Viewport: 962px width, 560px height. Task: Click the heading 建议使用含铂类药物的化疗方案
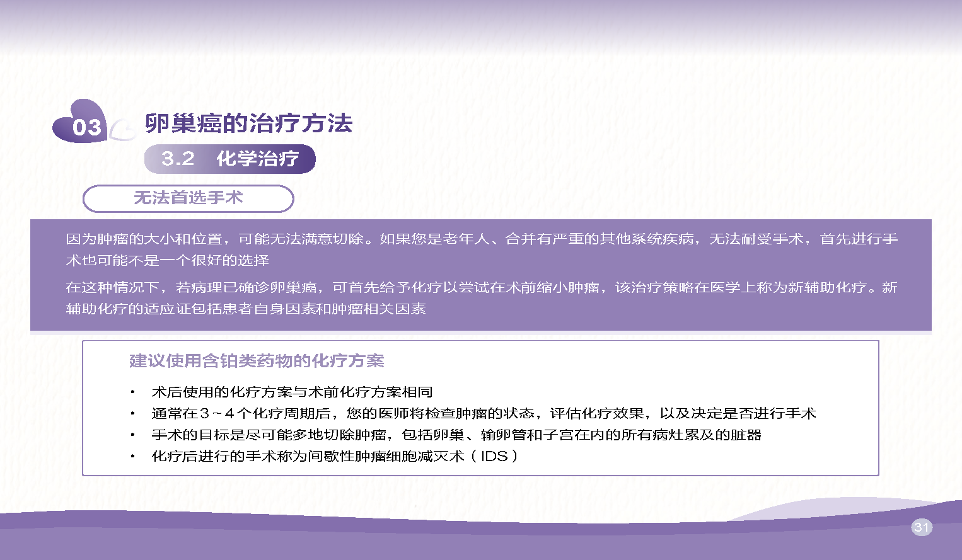click(257, 361)
